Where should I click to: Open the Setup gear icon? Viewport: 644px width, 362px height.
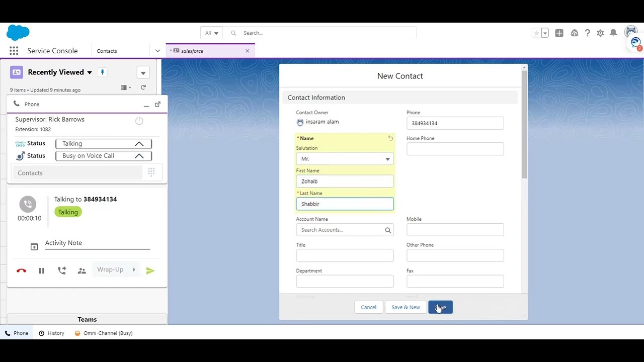[x=600, y=33]
